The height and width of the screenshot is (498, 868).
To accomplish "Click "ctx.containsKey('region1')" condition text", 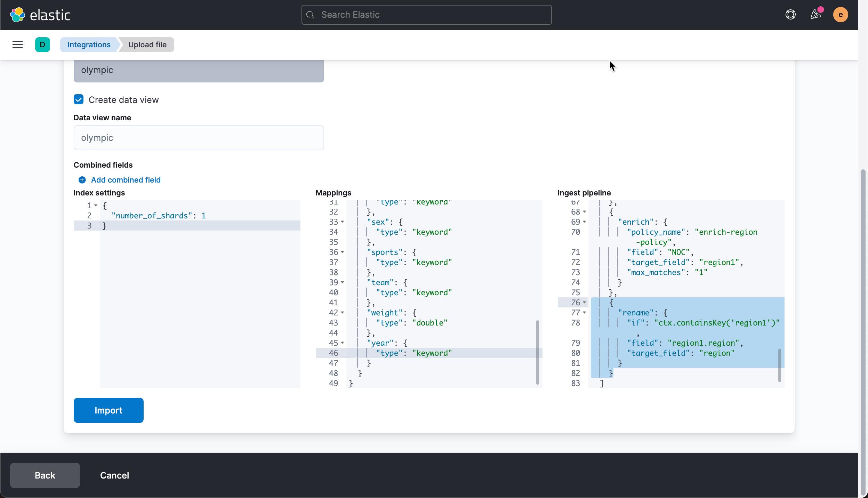I will tap(717, 323).
